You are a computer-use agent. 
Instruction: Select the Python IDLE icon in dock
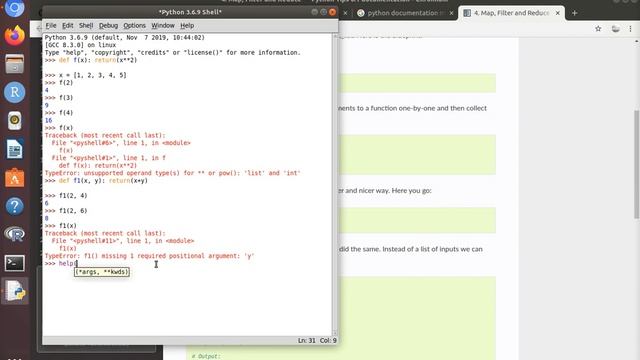[15, 291]
